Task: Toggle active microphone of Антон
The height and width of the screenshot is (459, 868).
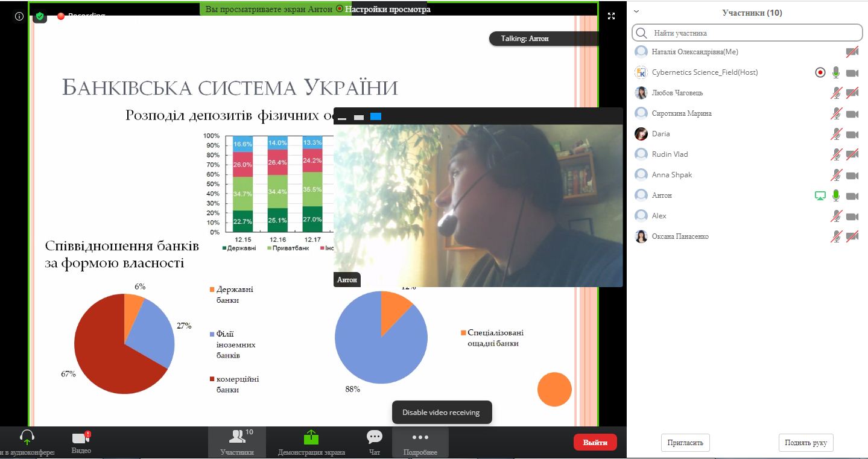Action: point(836,195)
